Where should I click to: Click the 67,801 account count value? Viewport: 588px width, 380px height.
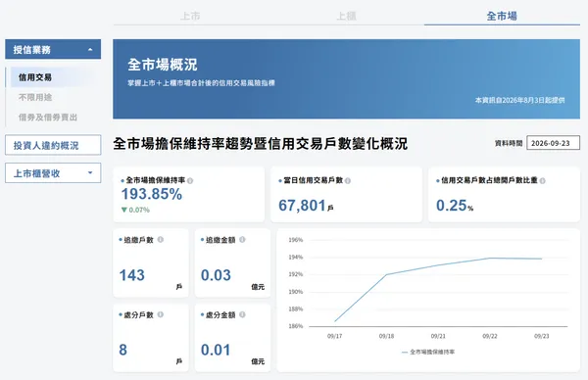pos(302,206)
